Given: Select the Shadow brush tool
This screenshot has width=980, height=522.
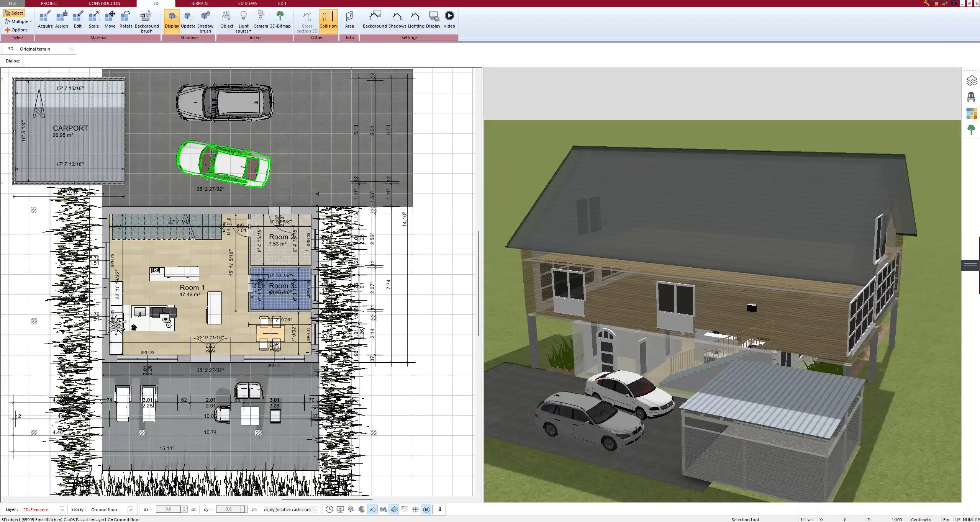Looking at the screenshot, I should pos(205,21).
